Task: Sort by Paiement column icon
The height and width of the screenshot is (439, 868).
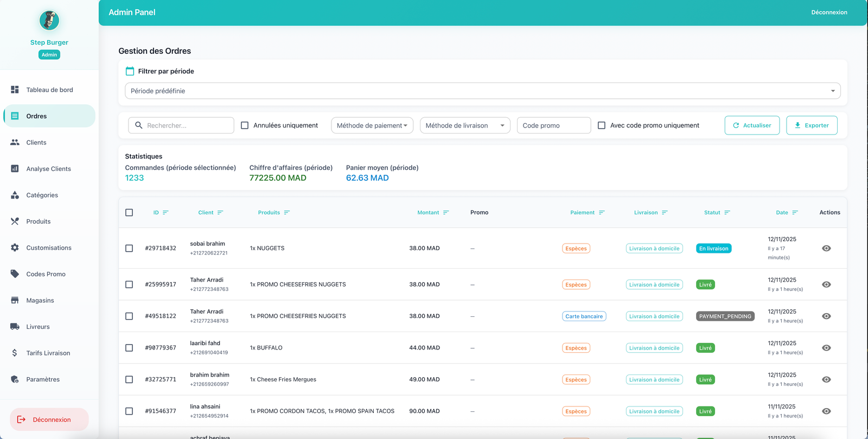Action: 602,213
